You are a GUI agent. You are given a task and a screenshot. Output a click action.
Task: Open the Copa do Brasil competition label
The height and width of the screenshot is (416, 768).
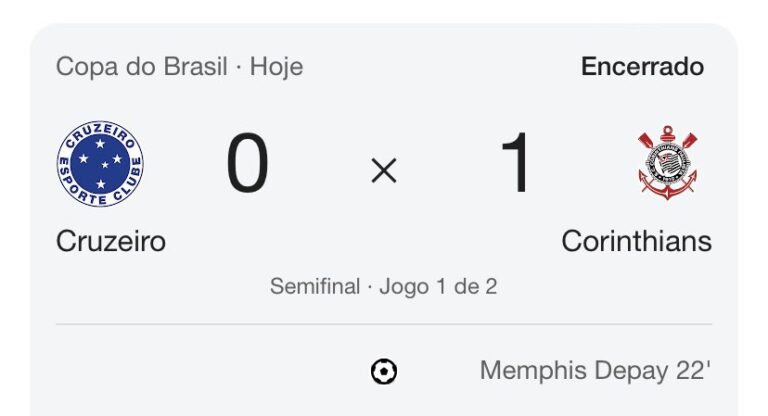tap(146, 67)
